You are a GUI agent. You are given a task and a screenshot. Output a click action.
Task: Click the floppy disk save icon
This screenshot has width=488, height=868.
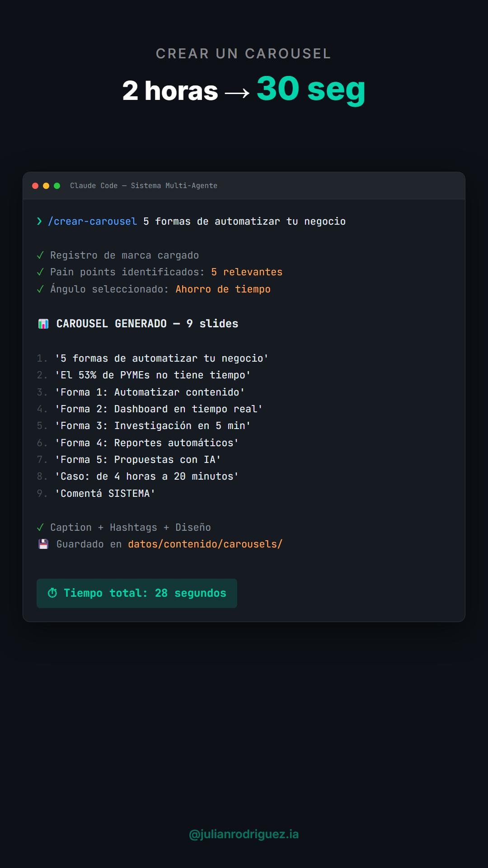[x=43, y=544]
